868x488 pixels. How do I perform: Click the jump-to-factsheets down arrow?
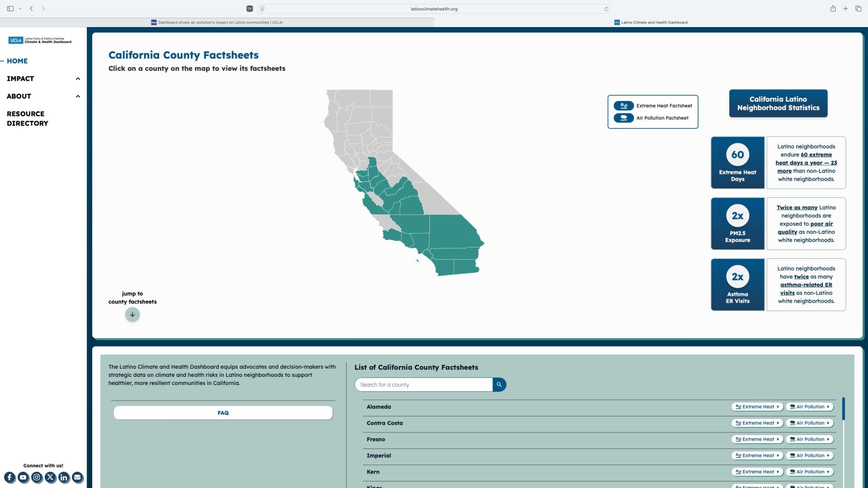[x=132, y=314]
